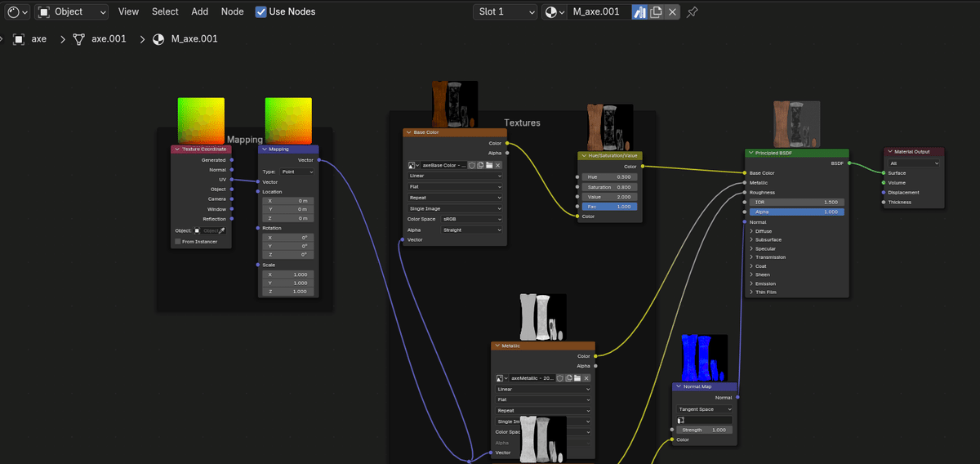Click the Hue 0.500 slider
Screen dimensions: 980x464
610,176
